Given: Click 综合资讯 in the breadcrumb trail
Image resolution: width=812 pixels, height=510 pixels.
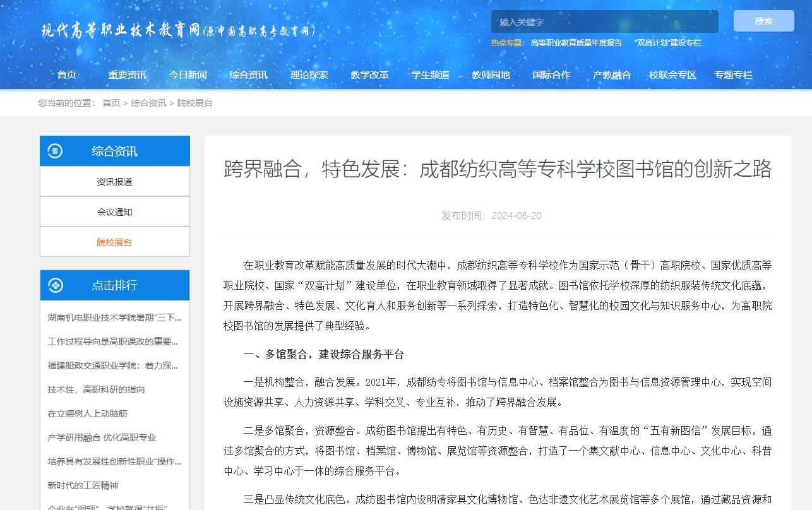Looking at the screenshot, I should pyautogui.click(x=148, y=103).
